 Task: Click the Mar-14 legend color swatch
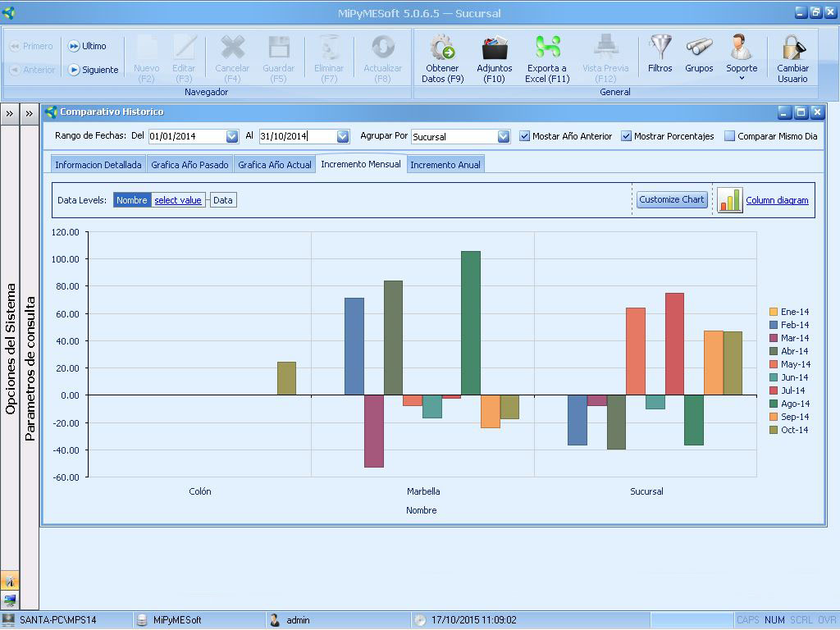pyautogui.click(x=774, y=338)
